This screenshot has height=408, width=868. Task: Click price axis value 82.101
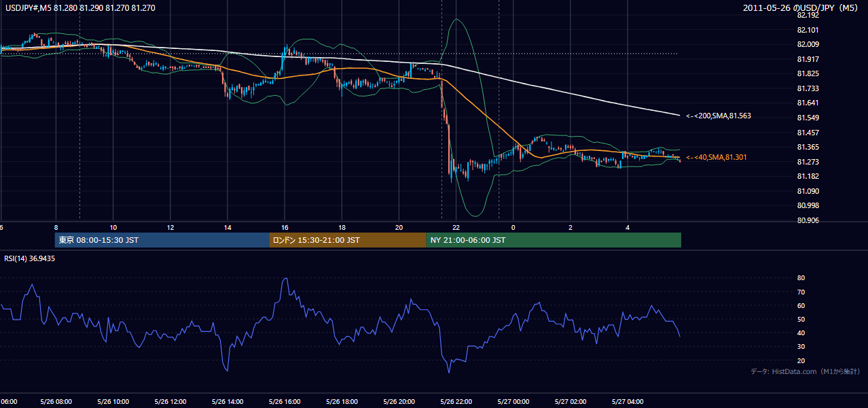808,30
